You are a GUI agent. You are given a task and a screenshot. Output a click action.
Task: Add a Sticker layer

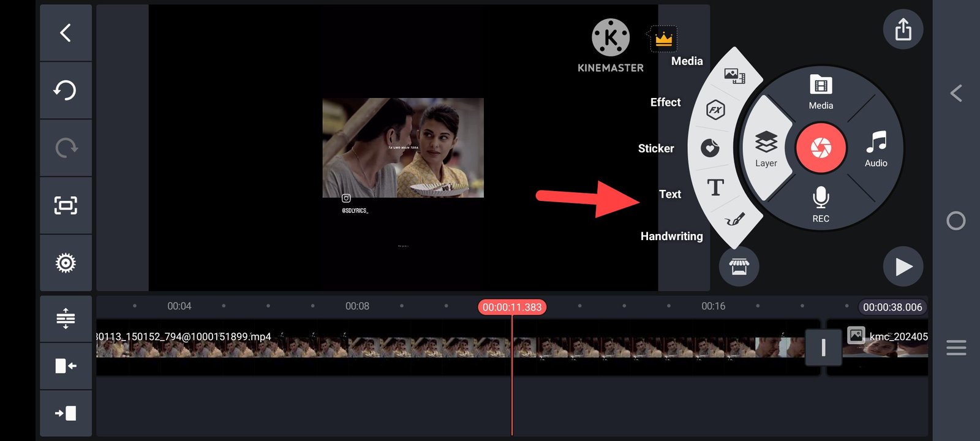click(x=710, y=148)
